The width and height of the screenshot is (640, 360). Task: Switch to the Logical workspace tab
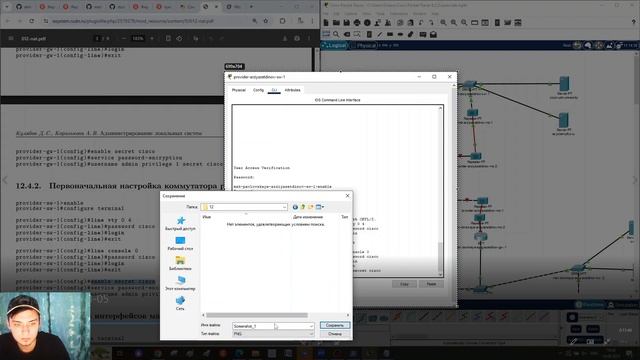point(335,46)
